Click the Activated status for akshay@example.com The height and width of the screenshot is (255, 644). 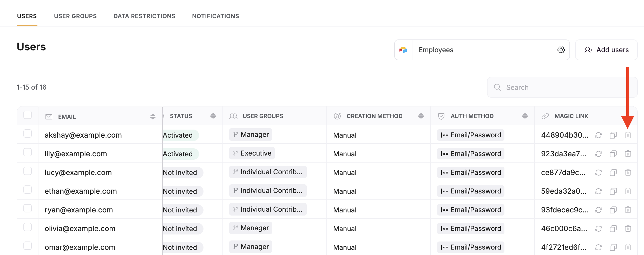coord(180,135)
